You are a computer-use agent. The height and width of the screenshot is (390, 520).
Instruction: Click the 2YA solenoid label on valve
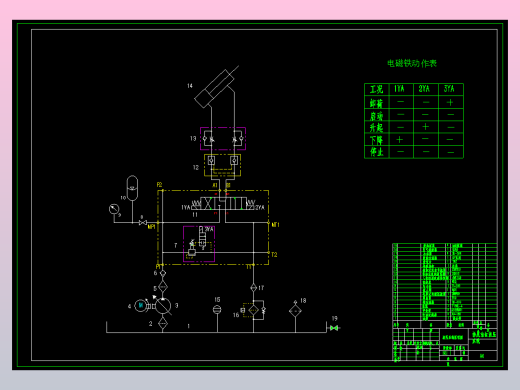[x=260, y=208]
